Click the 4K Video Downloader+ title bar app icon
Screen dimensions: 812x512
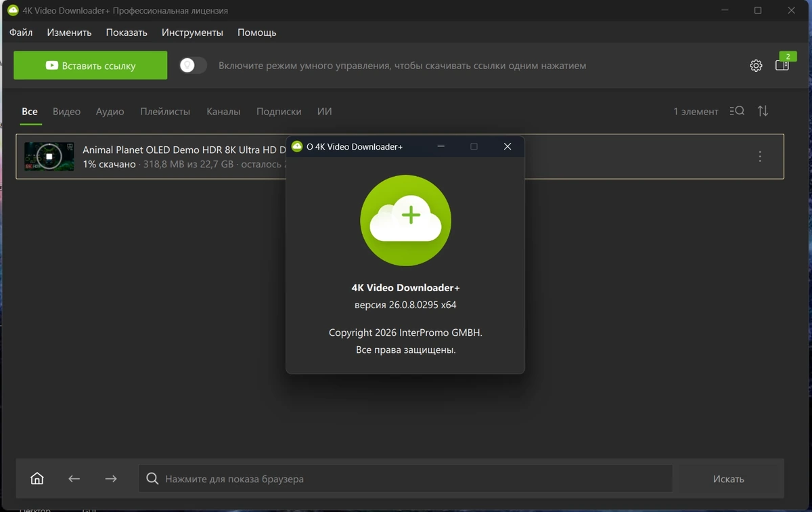[x=13, y=11]
